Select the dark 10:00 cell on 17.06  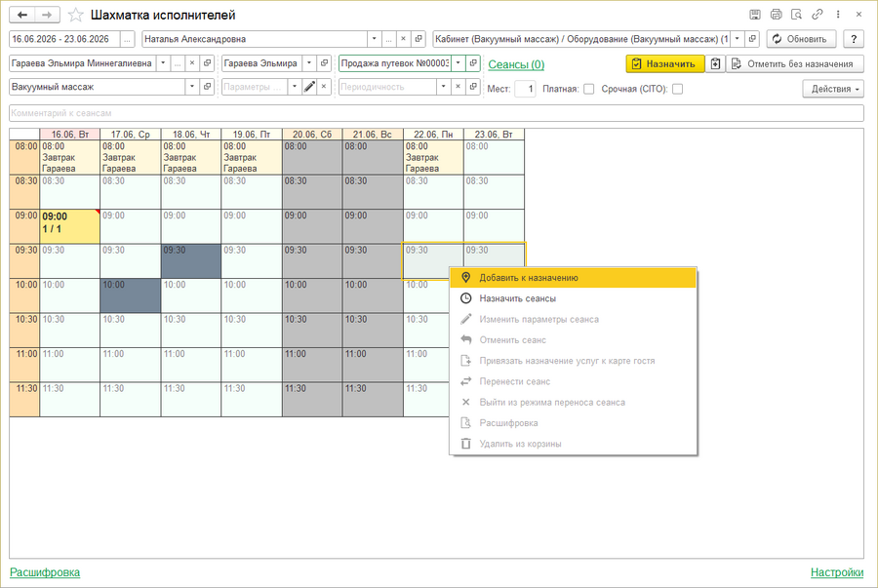pyautogui.click(x=130, y=295)
